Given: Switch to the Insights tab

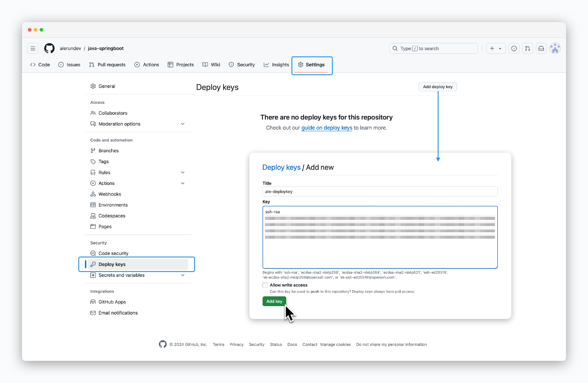Looking at the screenshot, I should [276, 65].
